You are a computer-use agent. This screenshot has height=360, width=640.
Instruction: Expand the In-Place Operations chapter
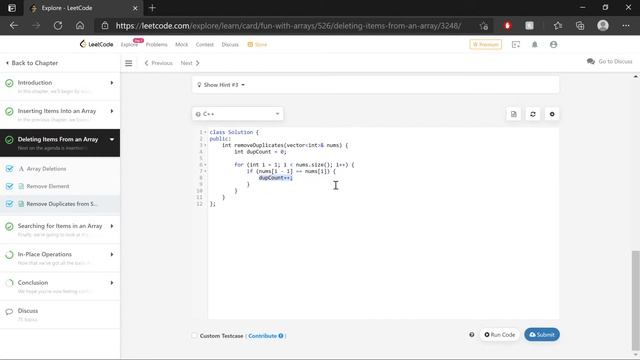(x=112, y=254)
